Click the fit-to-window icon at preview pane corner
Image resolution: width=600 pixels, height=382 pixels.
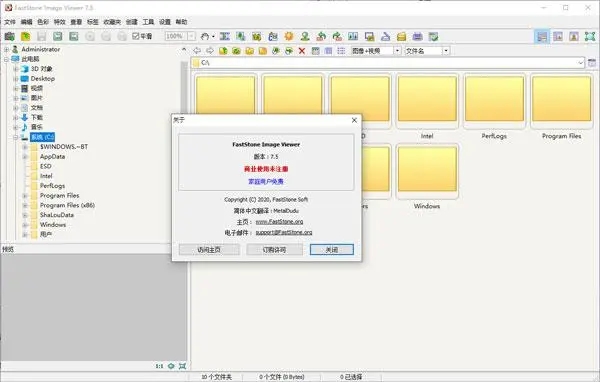pyautogui.click(x=183, y=366)
